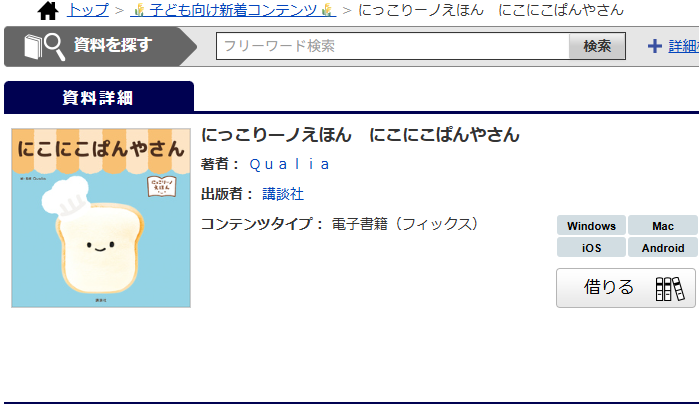Click the 借りる borrow button
The image size is (699, 410).
tap(626, 288)
